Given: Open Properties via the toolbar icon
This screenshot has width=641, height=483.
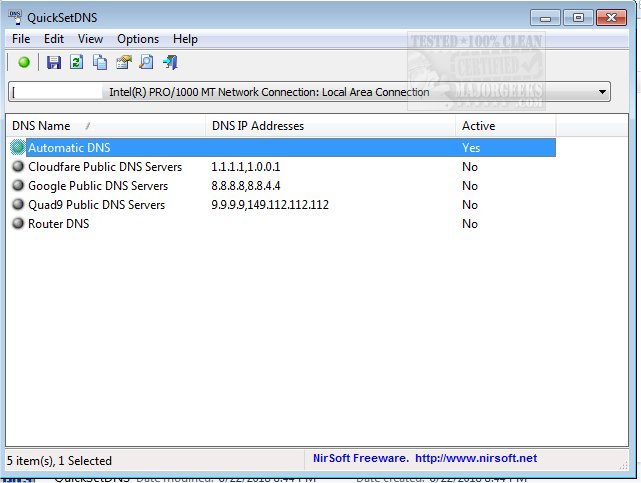Looking at the screenshot, I should click(x=124, y=62).
